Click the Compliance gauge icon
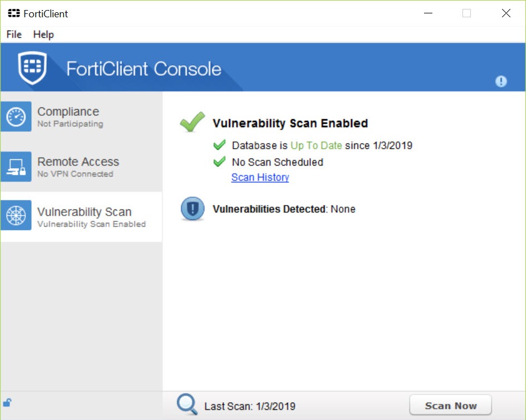Screen dimensions: 526x420 pyautogui.click(x=16, y=116)
